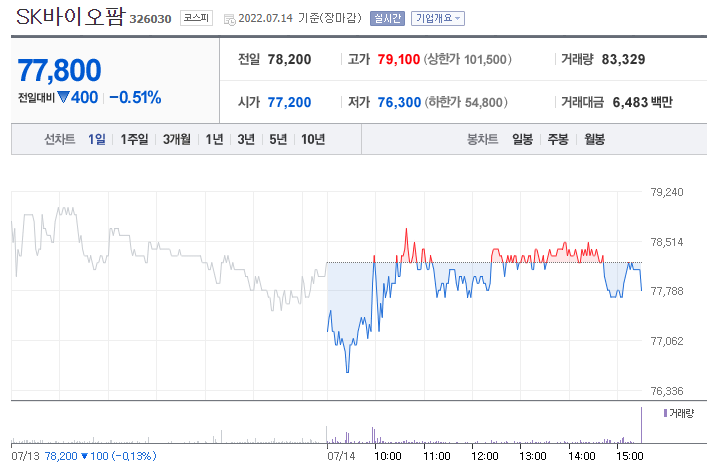This screenshot has height=467, width=707.
Task: Switch to the 3개월 chart tab
Action: click(x=176, y=139)
